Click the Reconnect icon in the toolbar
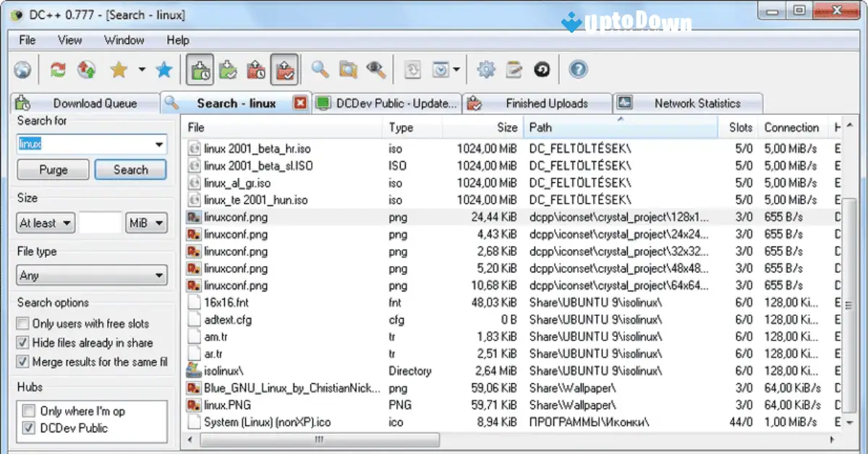868x454 pixels. click(x=56, y=69)
